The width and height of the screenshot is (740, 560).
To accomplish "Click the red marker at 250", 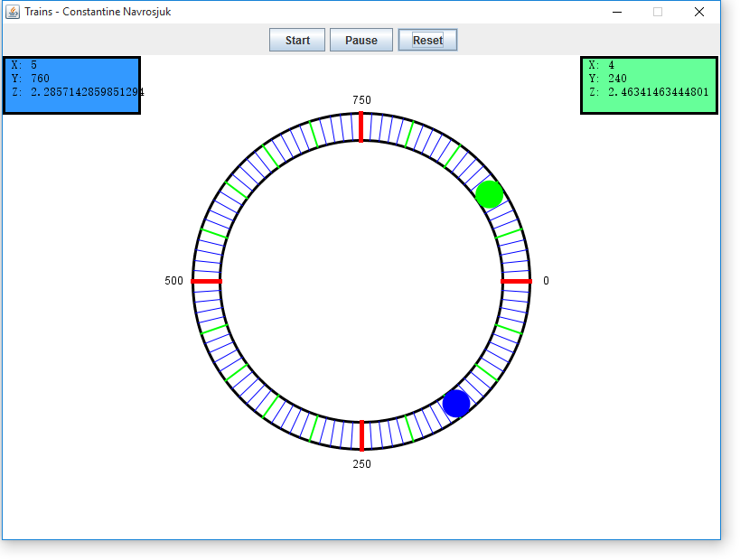I will 361,435.
